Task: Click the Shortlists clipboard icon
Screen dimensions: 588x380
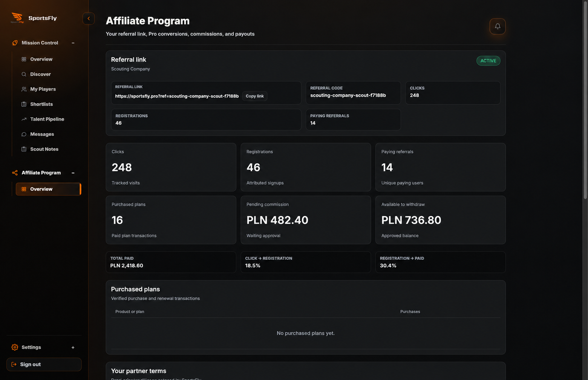Action: point(24,104)
